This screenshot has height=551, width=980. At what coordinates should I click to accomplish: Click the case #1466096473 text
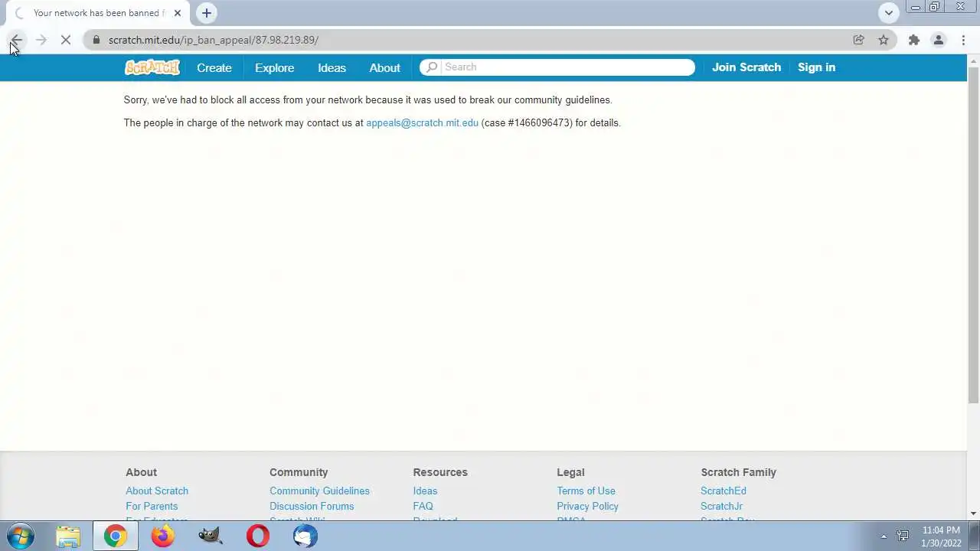(x=527, y=122)
